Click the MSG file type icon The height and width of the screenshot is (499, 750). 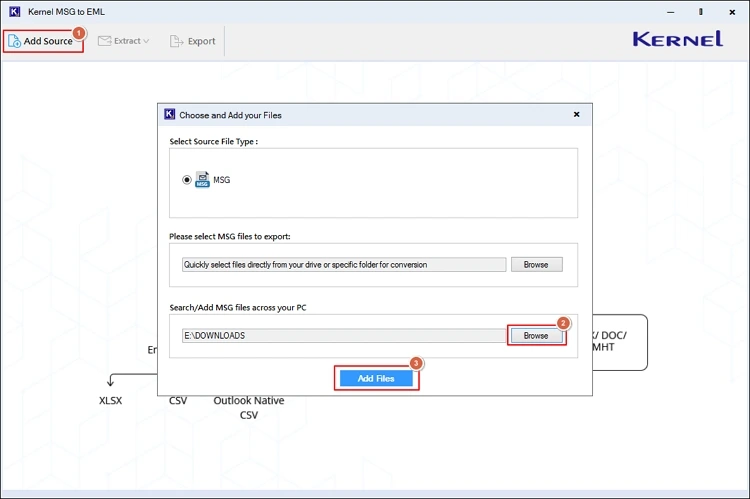click(x=202, y=180)
